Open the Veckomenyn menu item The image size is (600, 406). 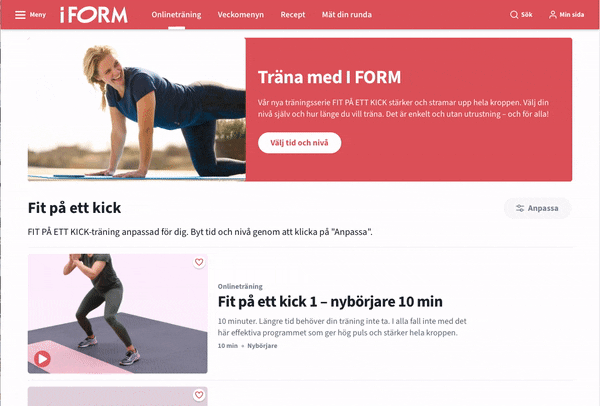[241, 15]
